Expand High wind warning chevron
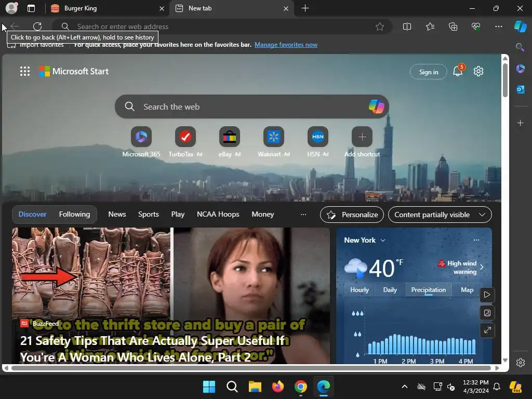 coord(482,267)
